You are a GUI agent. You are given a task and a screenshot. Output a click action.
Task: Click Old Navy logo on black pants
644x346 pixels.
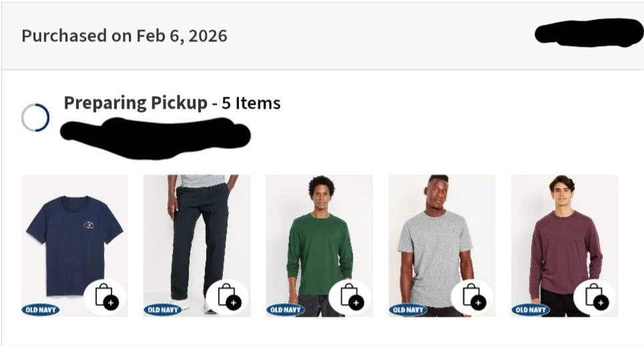163,310
